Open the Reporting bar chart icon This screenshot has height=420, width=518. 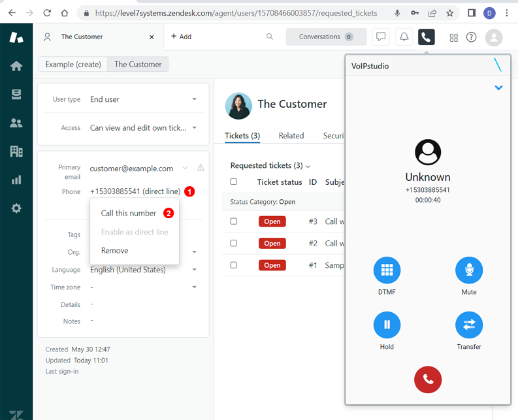click(x=16, y=180)
